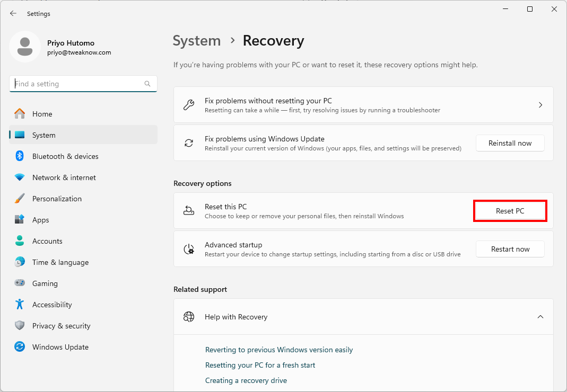Open the Bluetooth & devices icon
567x392 pixels.
pyautogui.click(x=20, y=156)
